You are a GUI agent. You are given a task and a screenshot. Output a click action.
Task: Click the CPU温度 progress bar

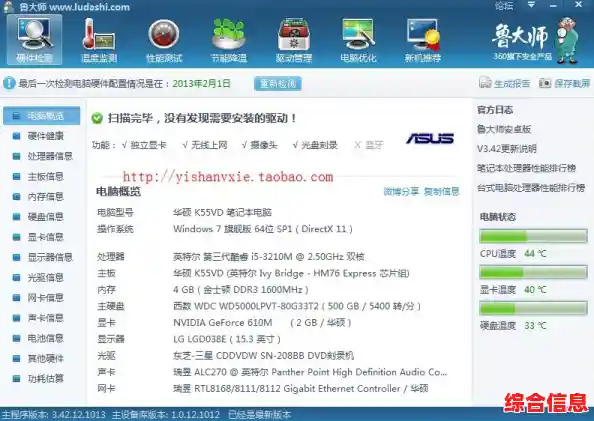533,236
